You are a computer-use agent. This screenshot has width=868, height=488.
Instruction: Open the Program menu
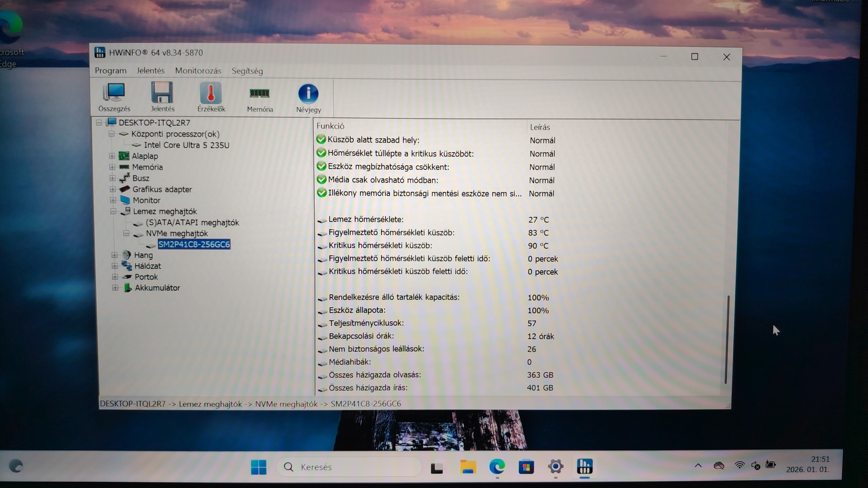111,71
